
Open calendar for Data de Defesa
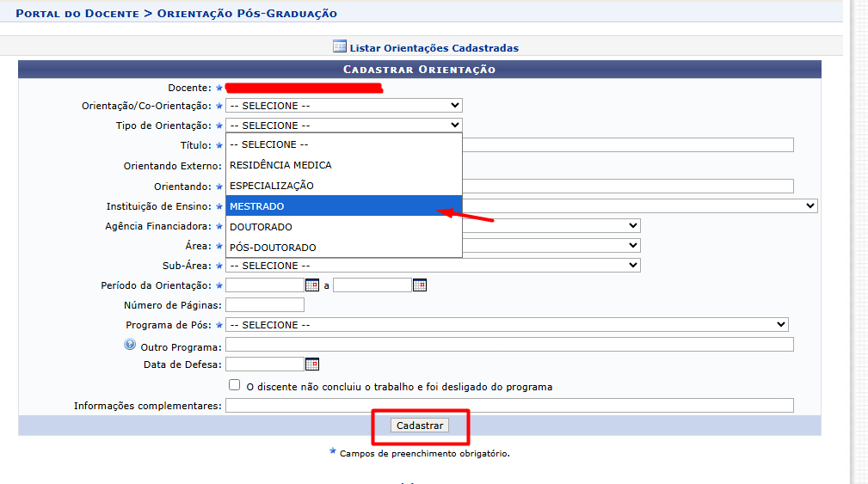pyautogui.click(x=312, y=364)
